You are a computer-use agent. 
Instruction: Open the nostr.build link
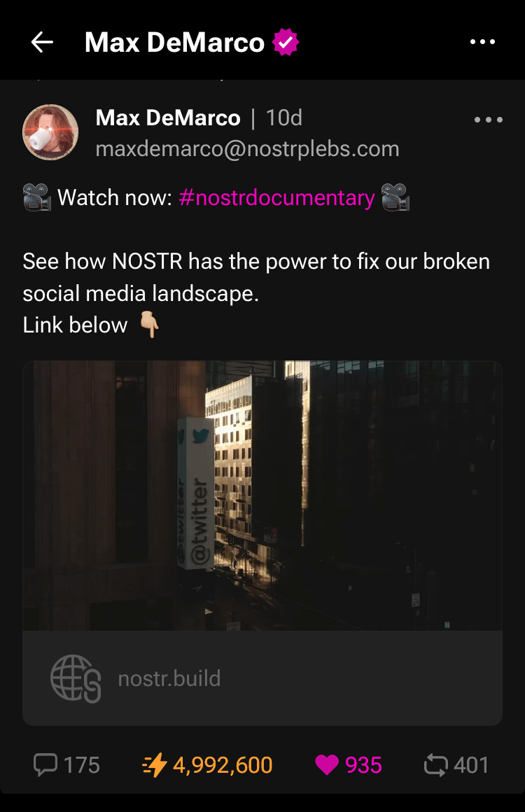pyautogui.click(x=169, y=678)
